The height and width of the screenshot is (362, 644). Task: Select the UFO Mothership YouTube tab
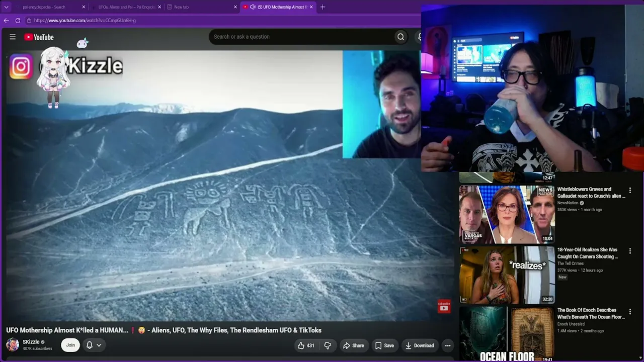point(278,7)
